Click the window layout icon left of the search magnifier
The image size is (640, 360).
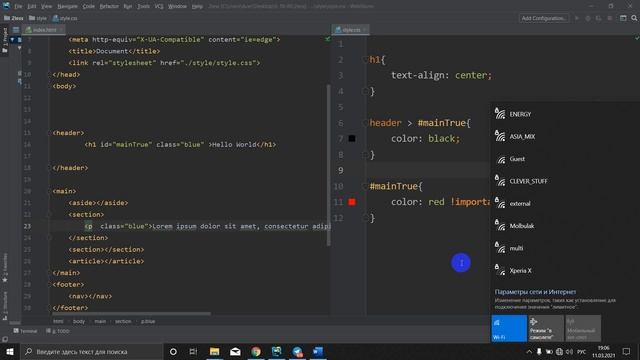tap(623, 18)
